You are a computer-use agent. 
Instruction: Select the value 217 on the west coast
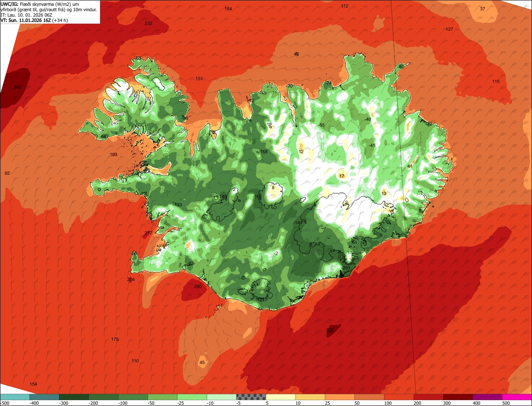tap(148, 233)
